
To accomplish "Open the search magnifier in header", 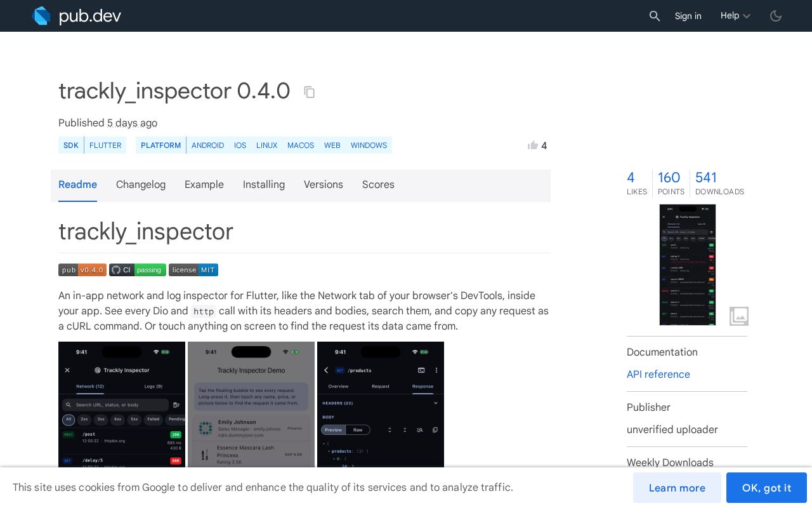I will pyautogui.click(x=655, y=16).
